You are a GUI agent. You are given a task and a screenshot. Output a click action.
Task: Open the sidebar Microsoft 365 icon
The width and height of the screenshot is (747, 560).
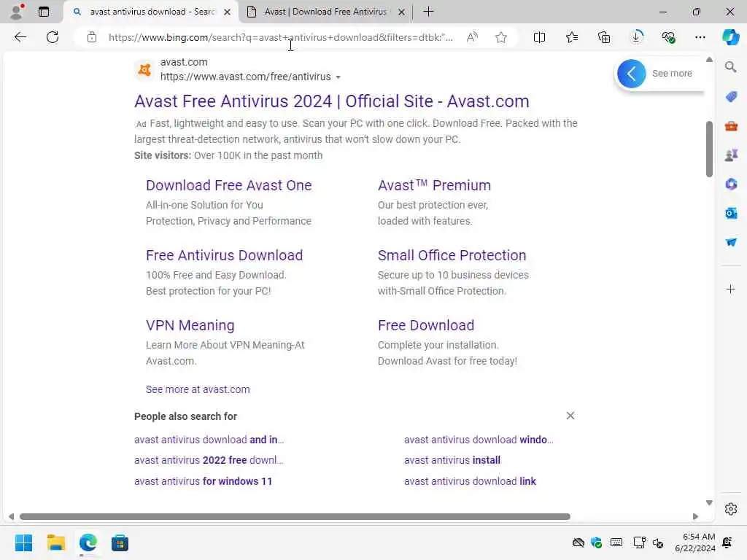pos(731,184)
